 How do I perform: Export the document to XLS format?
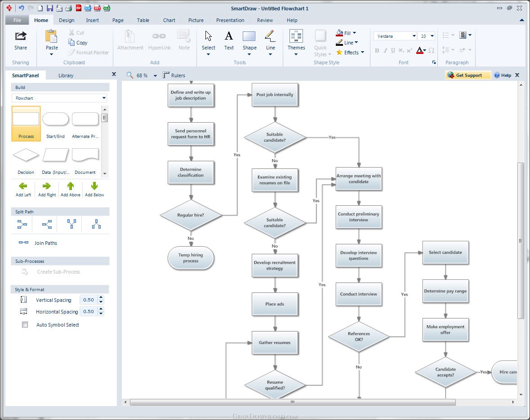point(107,8)
